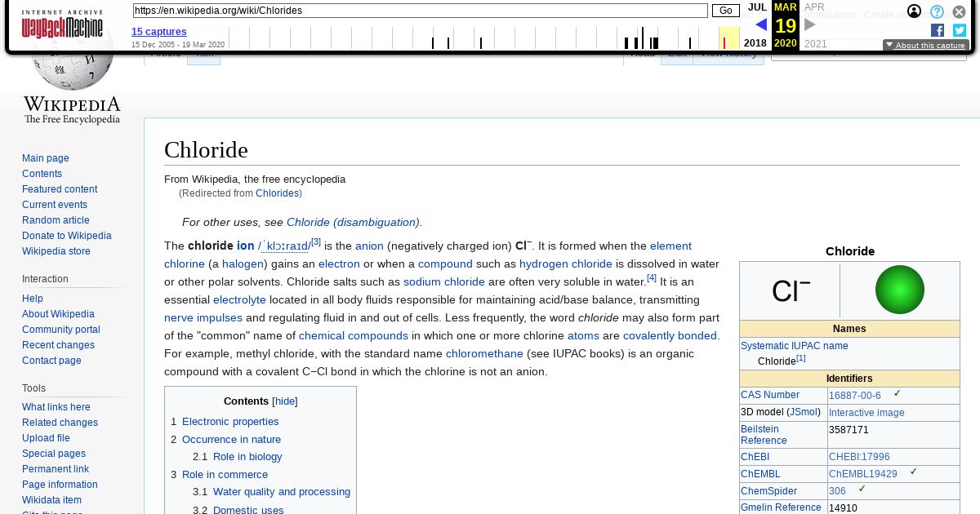Open Contact page link
This screenshot has width=980, height=514.
(x=51, y=361)
